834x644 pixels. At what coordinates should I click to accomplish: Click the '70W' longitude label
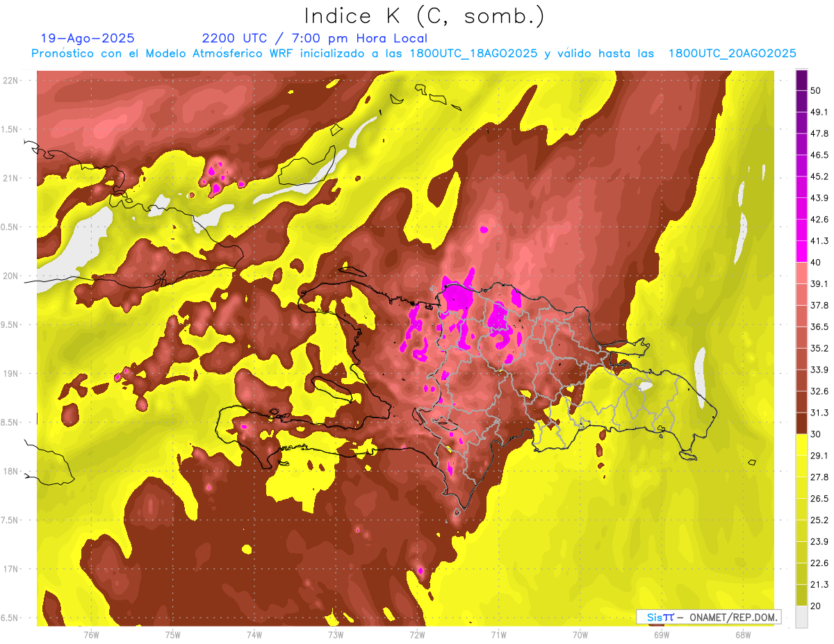coord(580,635)
